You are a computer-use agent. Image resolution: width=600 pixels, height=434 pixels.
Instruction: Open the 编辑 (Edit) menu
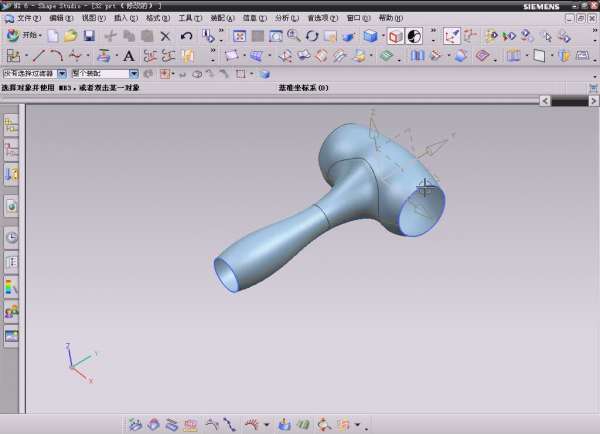coord(60,18)
